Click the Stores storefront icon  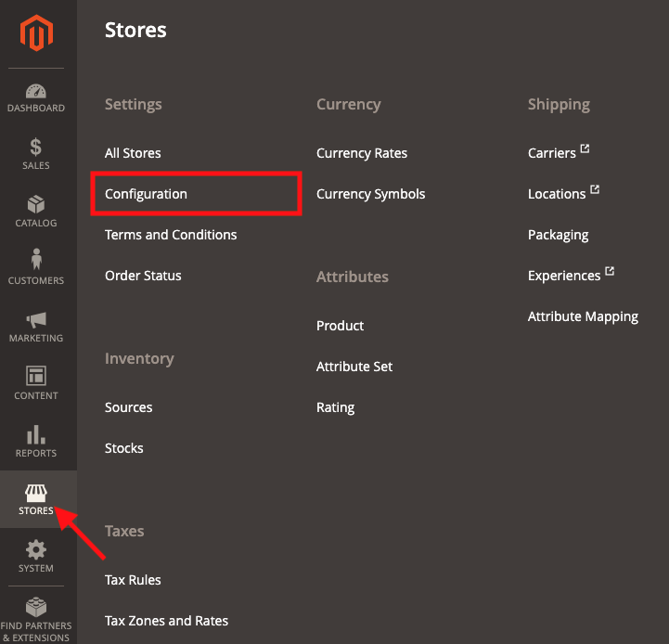point(36,493)
